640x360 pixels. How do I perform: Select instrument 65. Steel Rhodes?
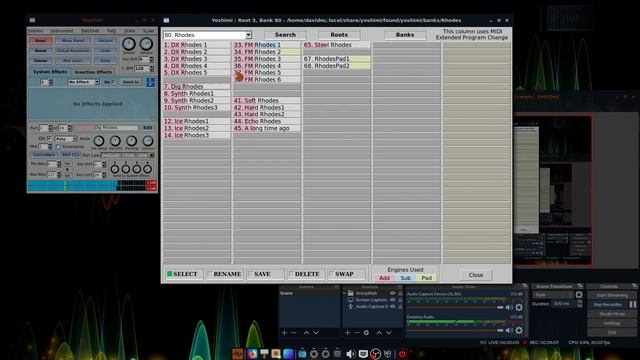337,45
